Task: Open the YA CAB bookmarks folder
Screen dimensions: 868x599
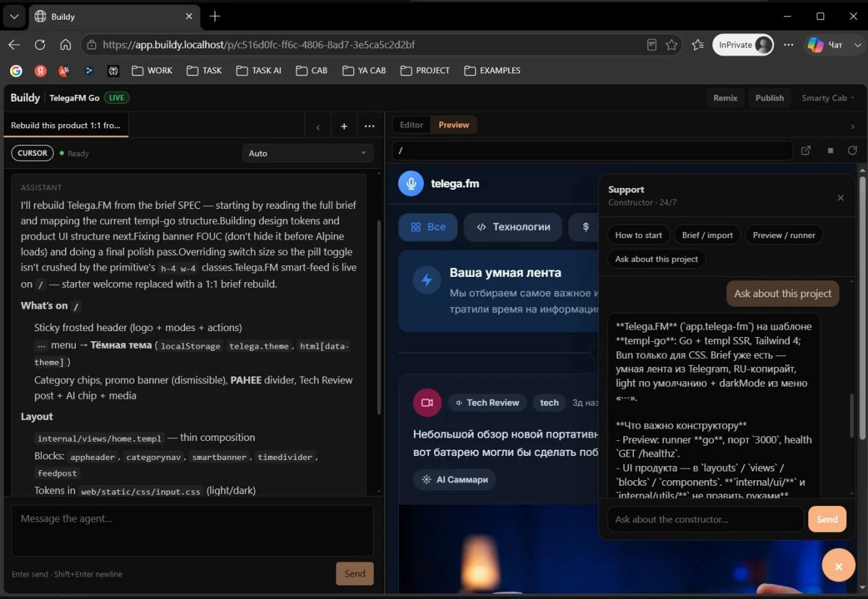Action: point(364,71)
